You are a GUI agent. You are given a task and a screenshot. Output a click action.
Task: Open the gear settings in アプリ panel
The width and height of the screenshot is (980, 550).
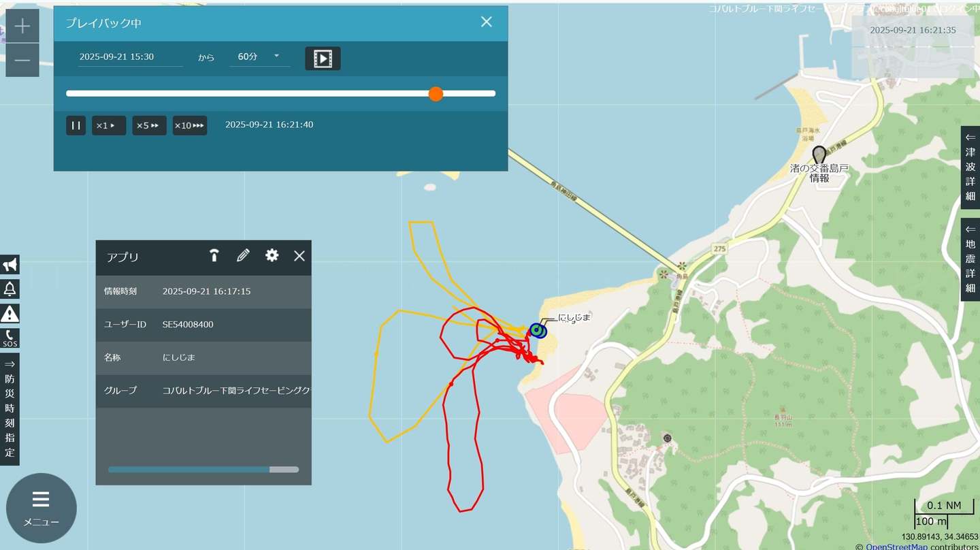[x=272, y=256]
